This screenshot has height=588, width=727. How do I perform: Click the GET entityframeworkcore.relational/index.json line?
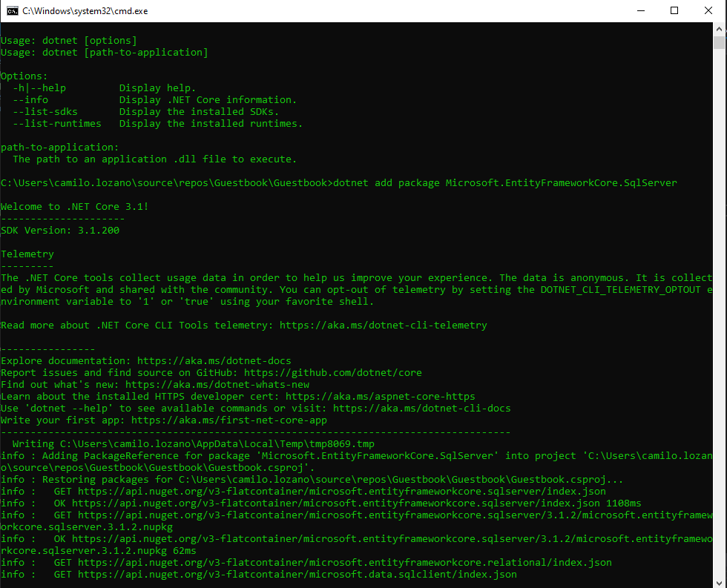[x=306, y=563]
